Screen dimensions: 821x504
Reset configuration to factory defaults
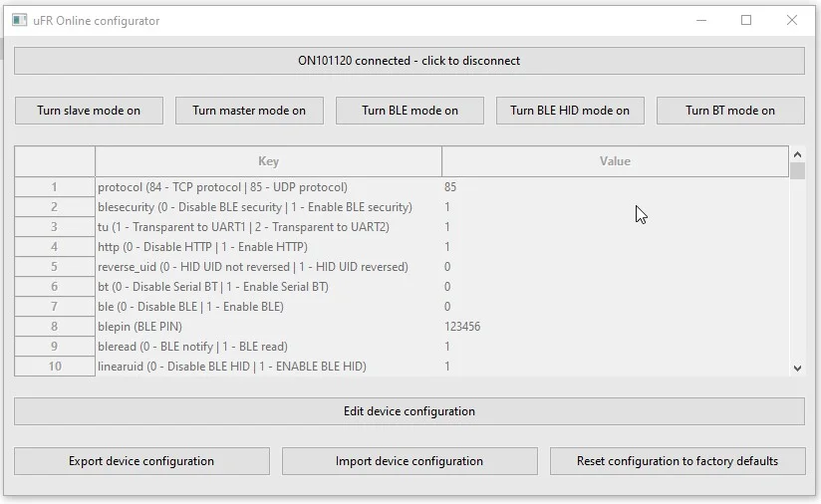[678, 461]
